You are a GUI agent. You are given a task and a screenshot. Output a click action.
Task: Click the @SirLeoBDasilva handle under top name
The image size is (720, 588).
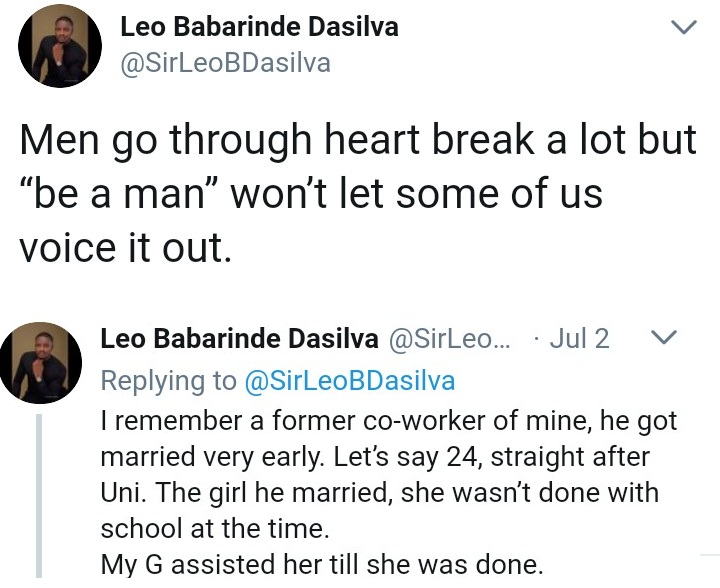(x=225, y=64)
